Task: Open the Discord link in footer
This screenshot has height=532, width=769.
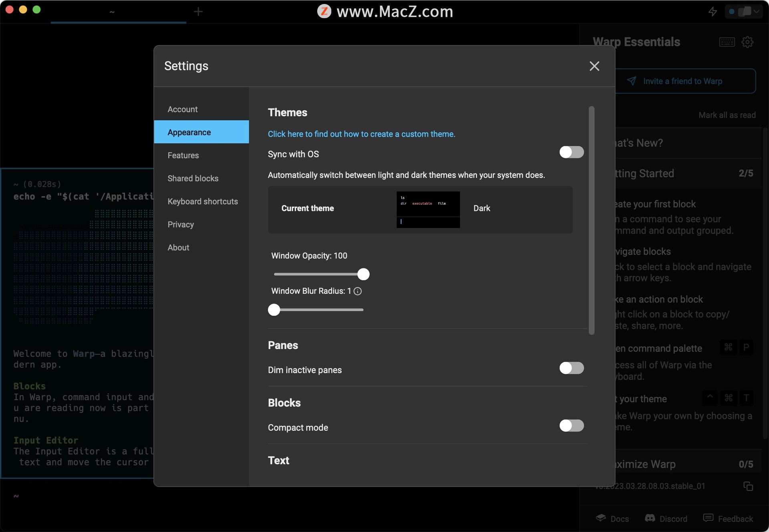Action: click(x=666, y=518)
